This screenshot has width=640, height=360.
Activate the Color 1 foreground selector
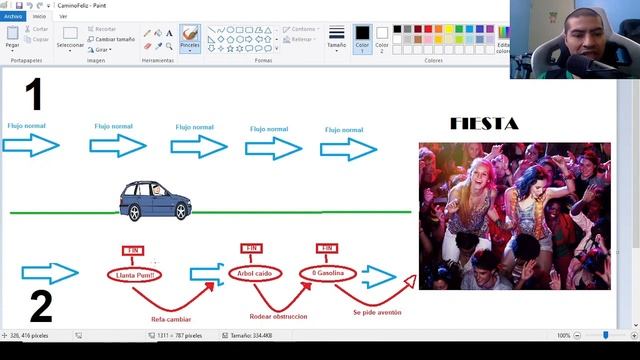tap(362, 39)
